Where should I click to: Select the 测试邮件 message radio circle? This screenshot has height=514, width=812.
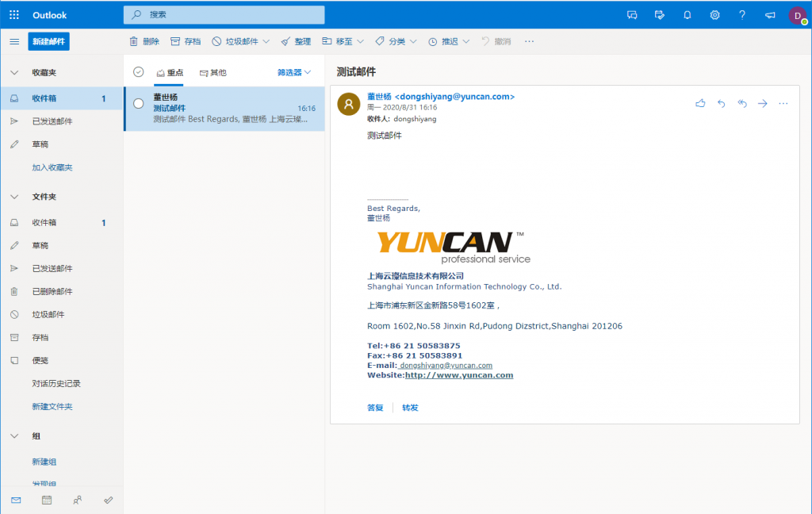(138, 104)
